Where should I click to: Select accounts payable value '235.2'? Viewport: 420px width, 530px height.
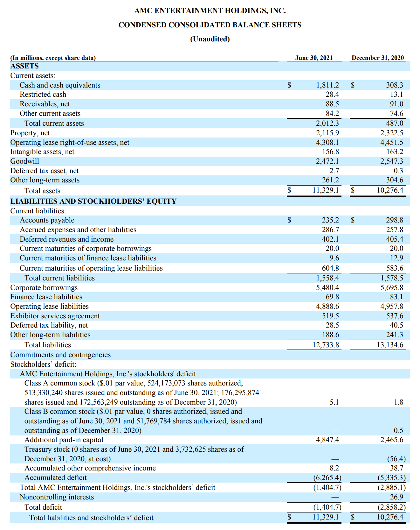click(x=331, y=220)
